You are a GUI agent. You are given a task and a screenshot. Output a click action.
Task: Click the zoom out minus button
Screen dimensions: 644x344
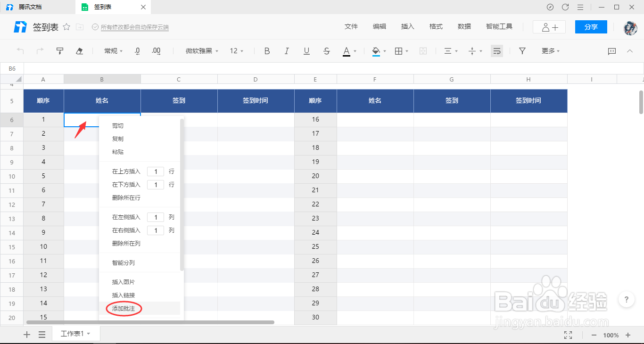594,335
